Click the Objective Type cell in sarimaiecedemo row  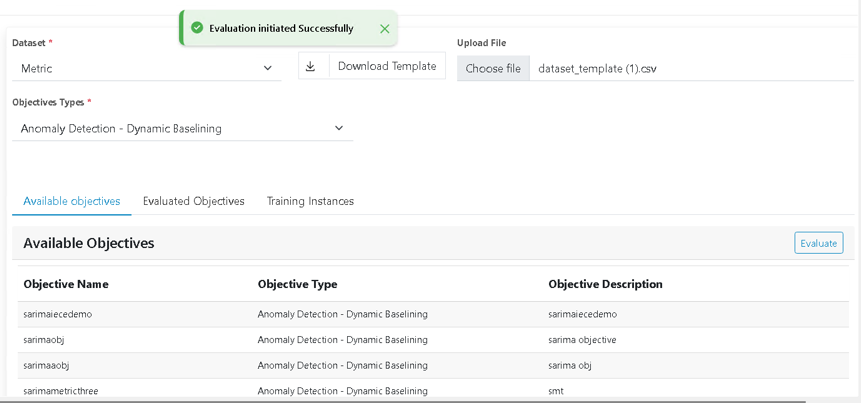343,315
